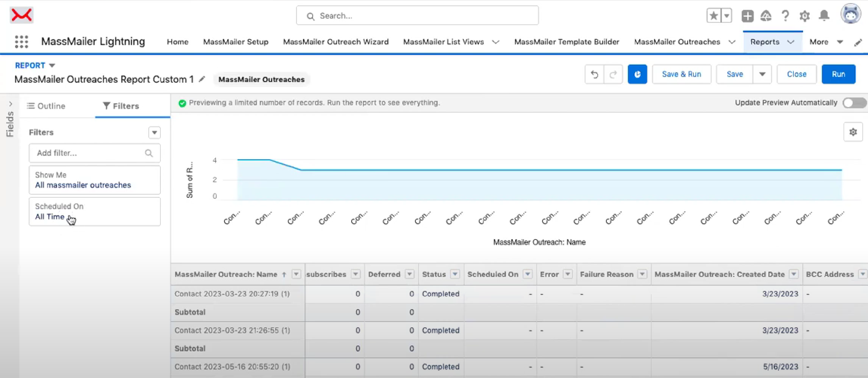Open MassMailer Outreach Name column menu
868x378 pixels.
296,274
